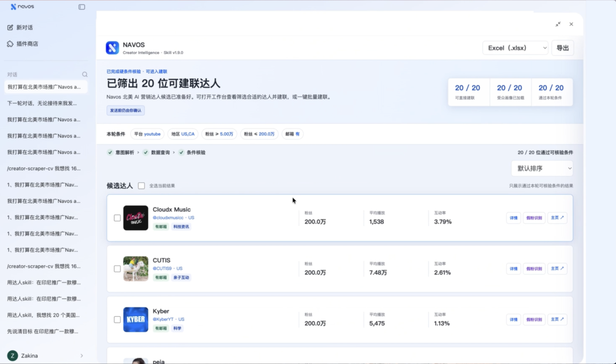The image size is (616, 364).
Task: Open the Excel (.xlsx) format dropdown
Action: (x=515, y=48)
